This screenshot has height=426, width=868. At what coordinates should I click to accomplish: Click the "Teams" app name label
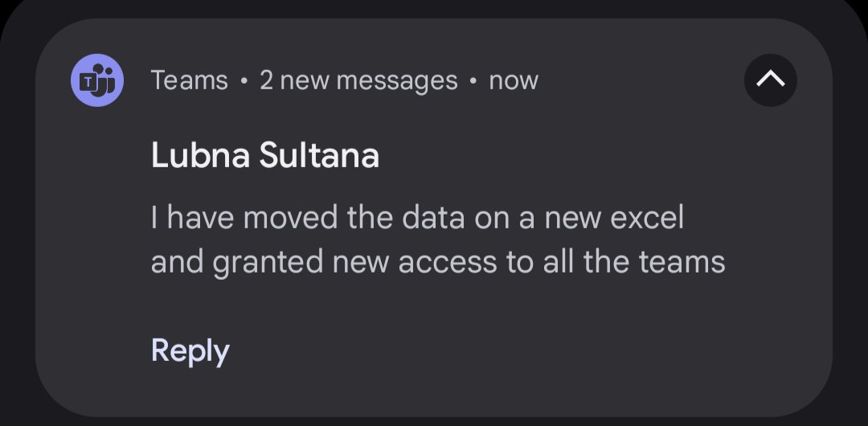point(189,80)
